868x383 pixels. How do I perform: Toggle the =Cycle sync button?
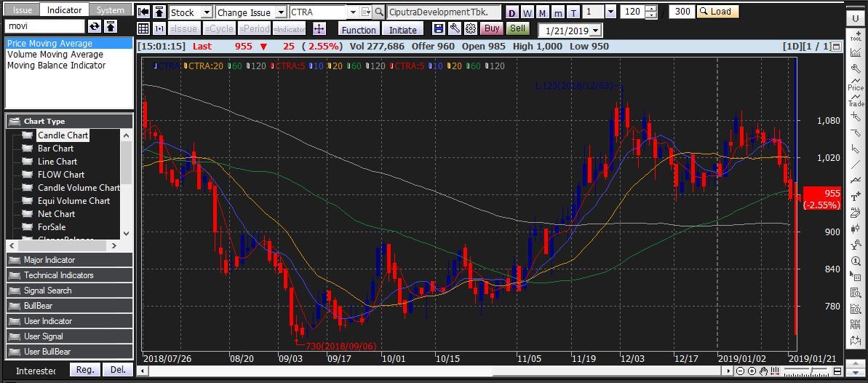point(219,29)
